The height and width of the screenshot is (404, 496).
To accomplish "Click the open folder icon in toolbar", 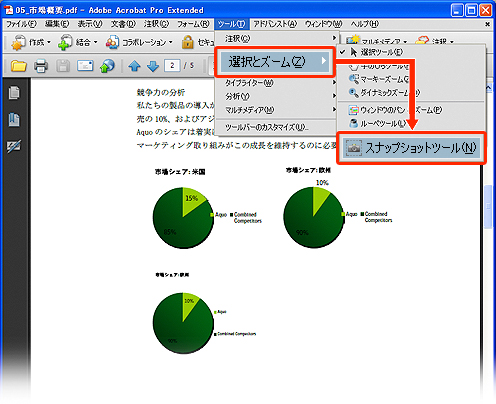I will click(18, 66).
